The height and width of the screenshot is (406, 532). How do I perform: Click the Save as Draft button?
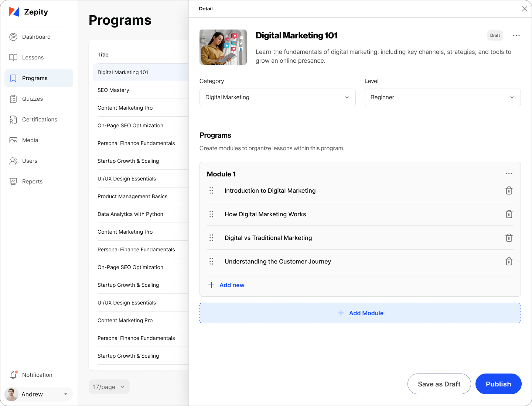click(x=439, y=384)
